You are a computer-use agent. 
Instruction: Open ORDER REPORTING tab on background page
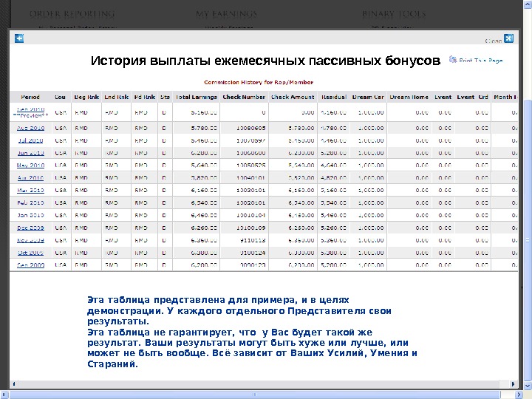point(72,14)
